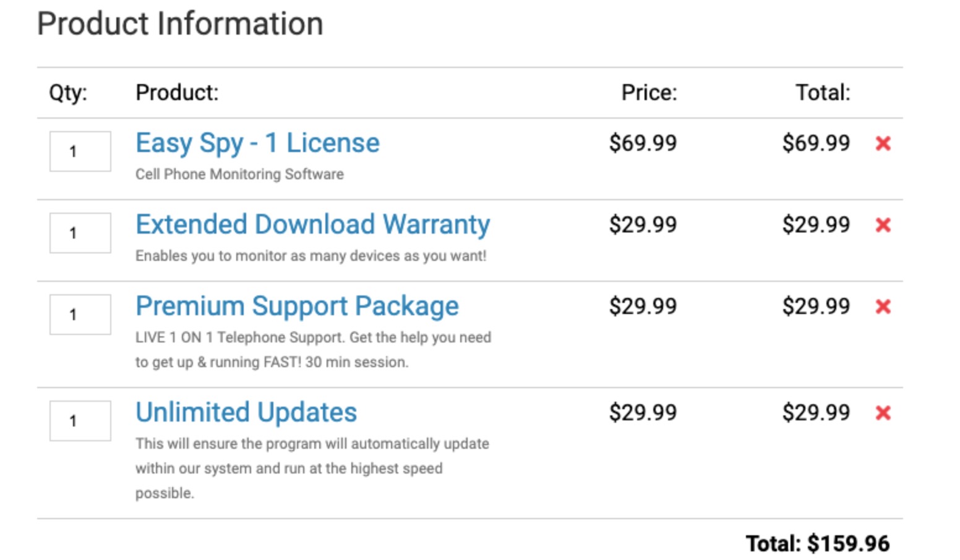Click the Product Information heading
Image resolution: width=960 pixels, height=560 pixels.
tap(180, 24)
